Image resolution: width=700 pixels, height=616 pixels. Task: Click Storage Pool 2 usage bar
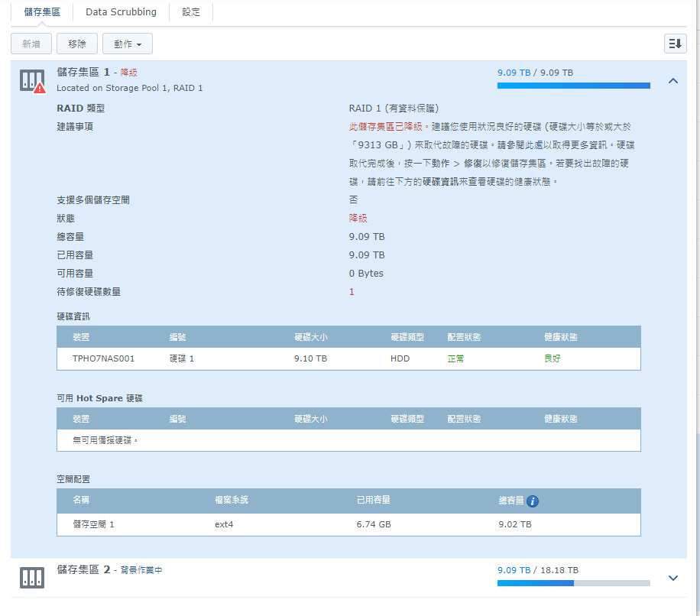pyautogui.click(x=573, y=583)
